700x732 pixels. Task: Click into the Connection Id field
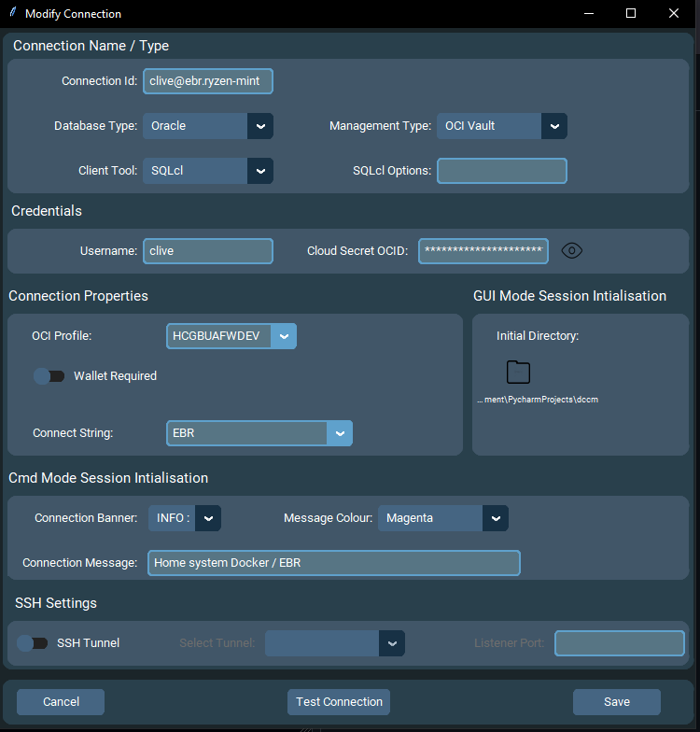[208, 81]
